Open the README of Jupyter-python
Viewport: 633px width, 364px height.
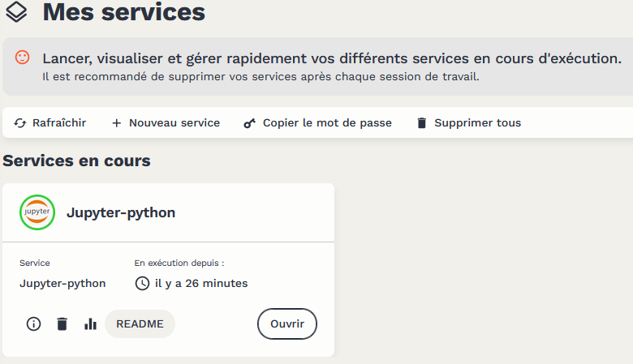(140, 324)
